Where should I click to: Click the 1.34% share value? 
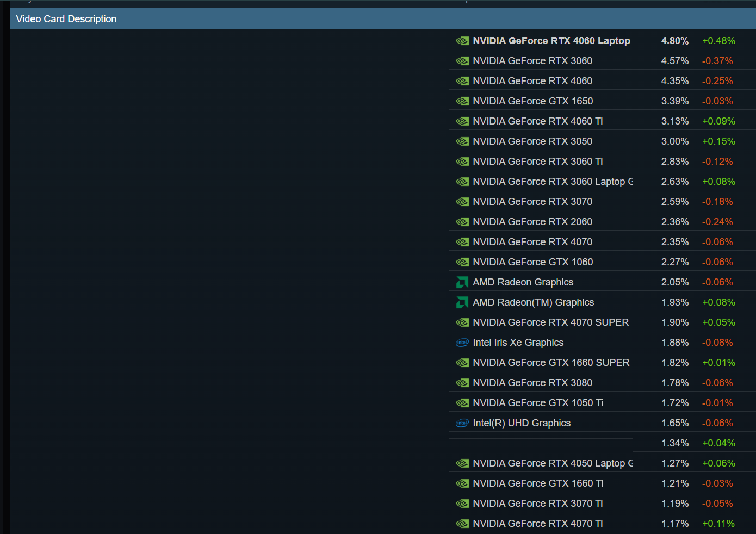675,443
